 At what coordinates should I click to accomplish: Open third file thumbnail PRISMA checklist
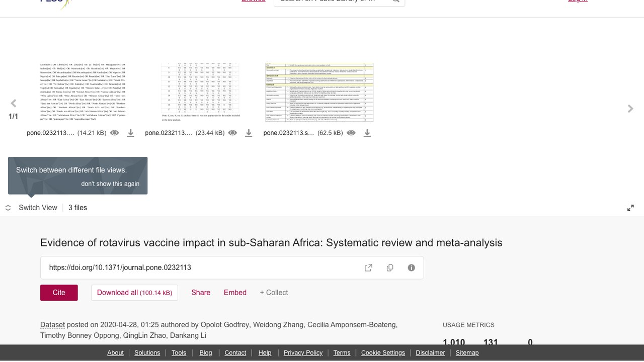[319, 92]
